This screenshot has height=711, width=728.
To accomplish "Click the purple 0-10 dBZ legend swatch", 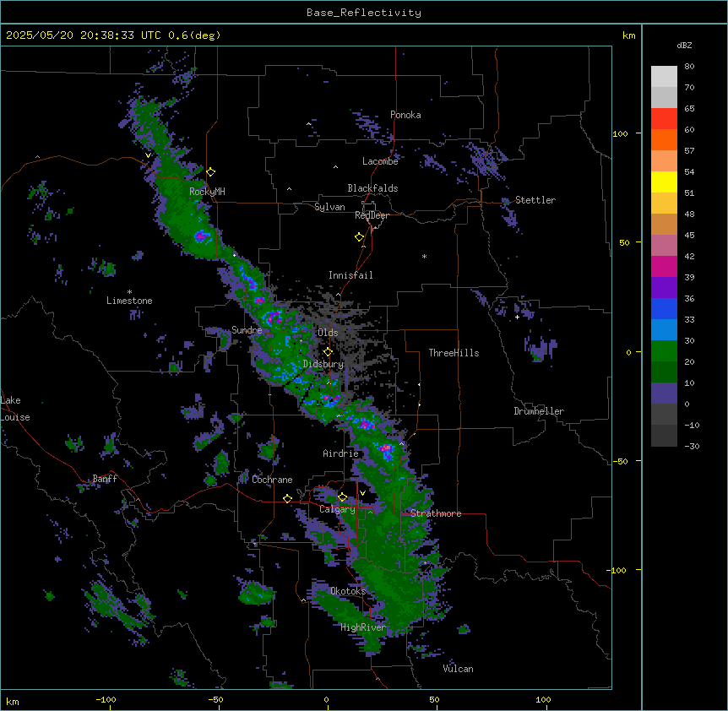I will click(x=664, y=393).
